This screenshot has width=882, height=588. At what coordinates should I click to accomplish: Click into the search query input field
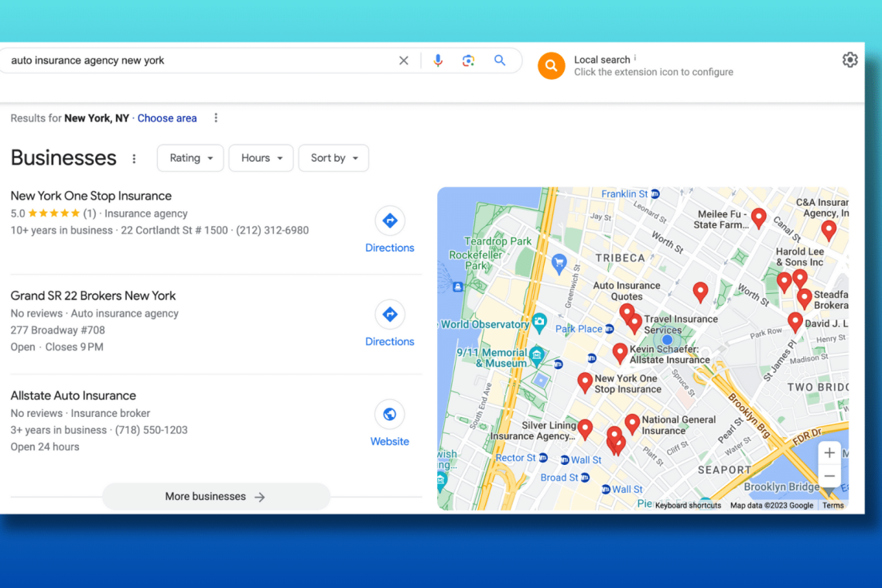tap(200, 60)
